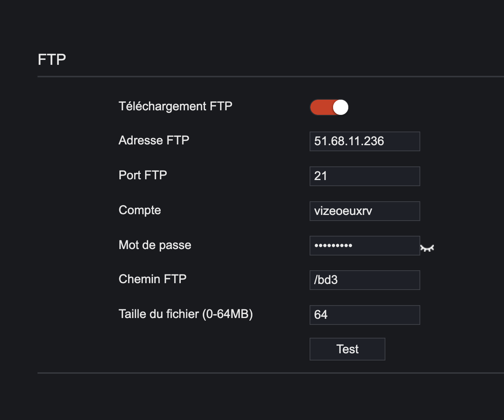
Task: Click the FTP section heading
Action: pos(52,60)
